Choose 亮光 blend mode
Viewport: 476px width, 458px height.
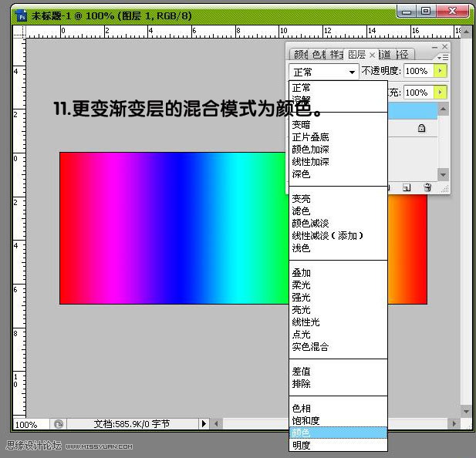(x=338, y=310)
